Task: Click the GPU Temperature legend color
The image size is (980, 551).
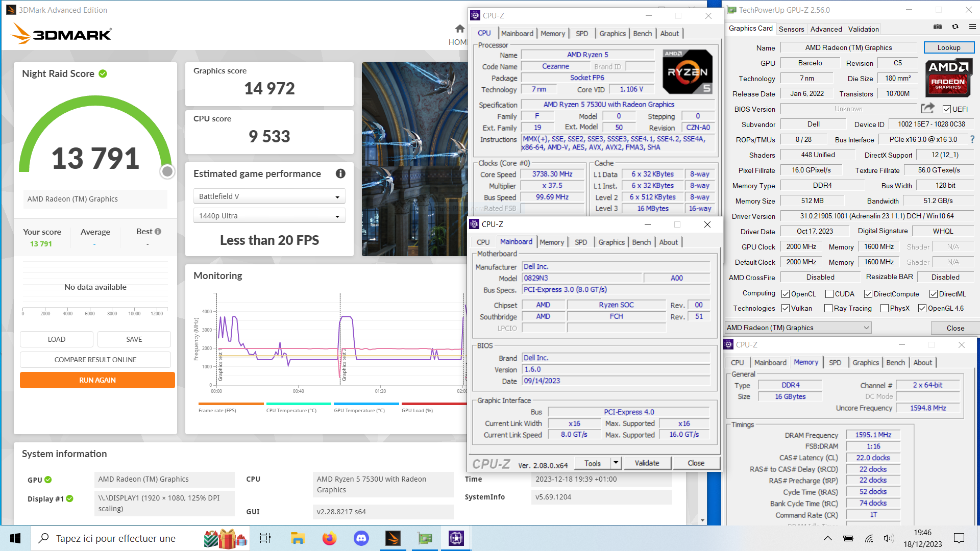Action: click(x=366, y=404)
